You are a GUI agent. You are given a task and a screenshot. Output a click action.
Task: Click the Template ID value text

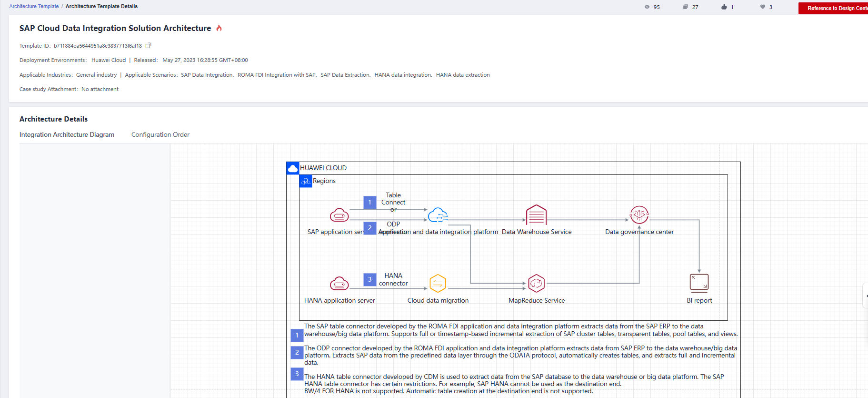pyautogui.click(x=98, y=46)
